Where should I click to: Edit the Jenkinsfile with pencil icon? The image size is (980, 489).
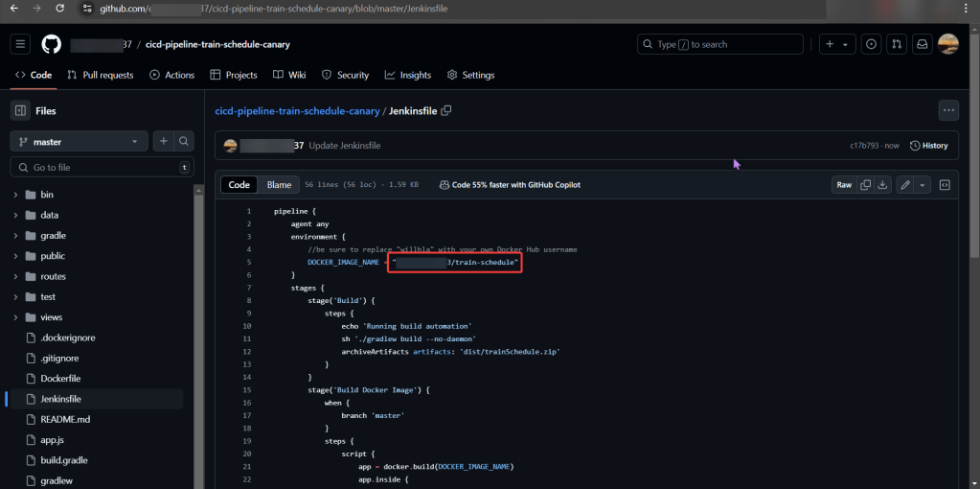905,185
